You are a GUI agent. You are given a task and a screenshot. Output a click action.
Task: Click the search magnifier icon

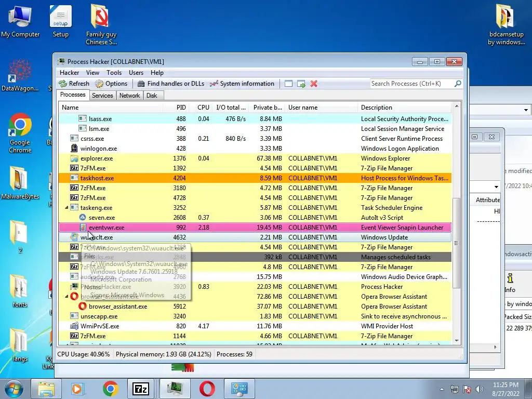point(458,84)
